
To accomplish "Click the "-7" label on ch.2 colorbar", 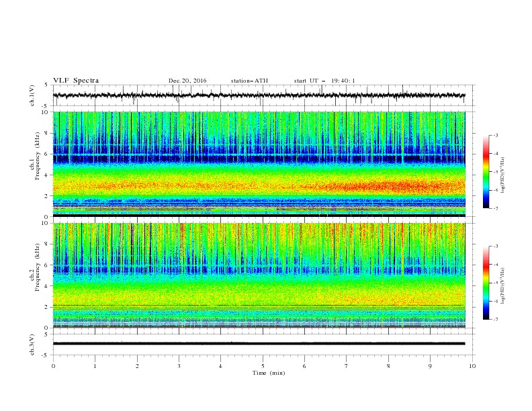I will click(495, 320).
